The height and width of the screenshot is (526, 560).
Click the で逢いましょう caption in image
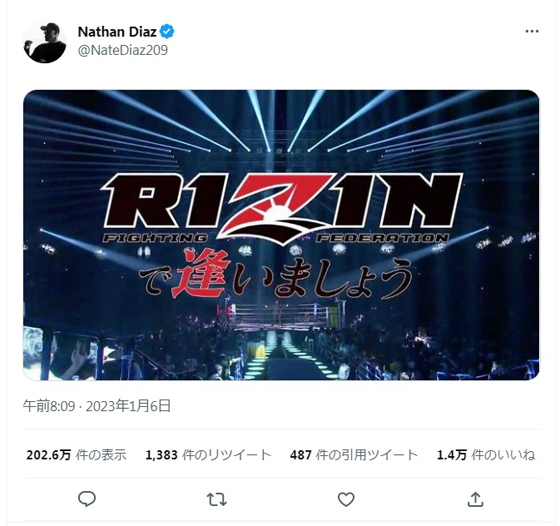point(275,274)
